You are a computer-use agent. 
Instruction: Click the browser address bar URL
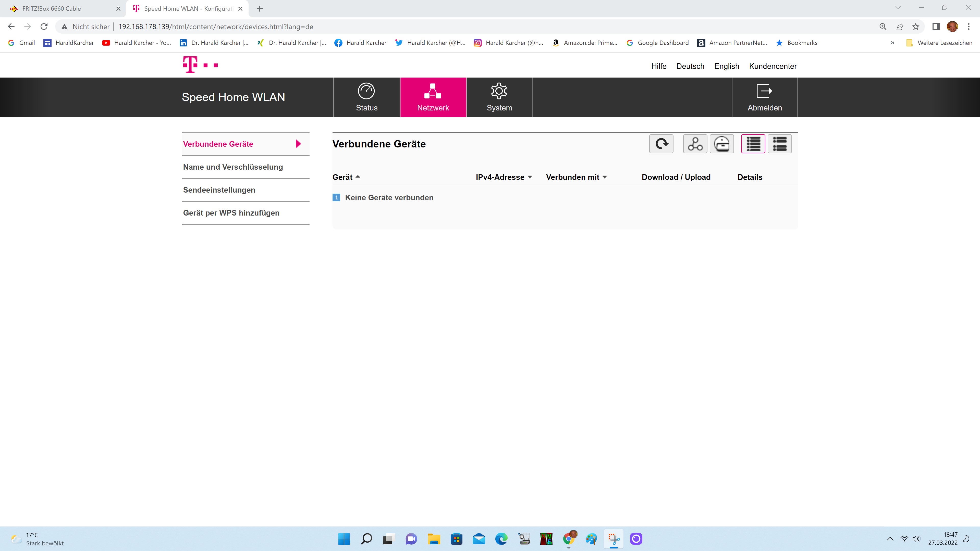[x=216, y=27]
